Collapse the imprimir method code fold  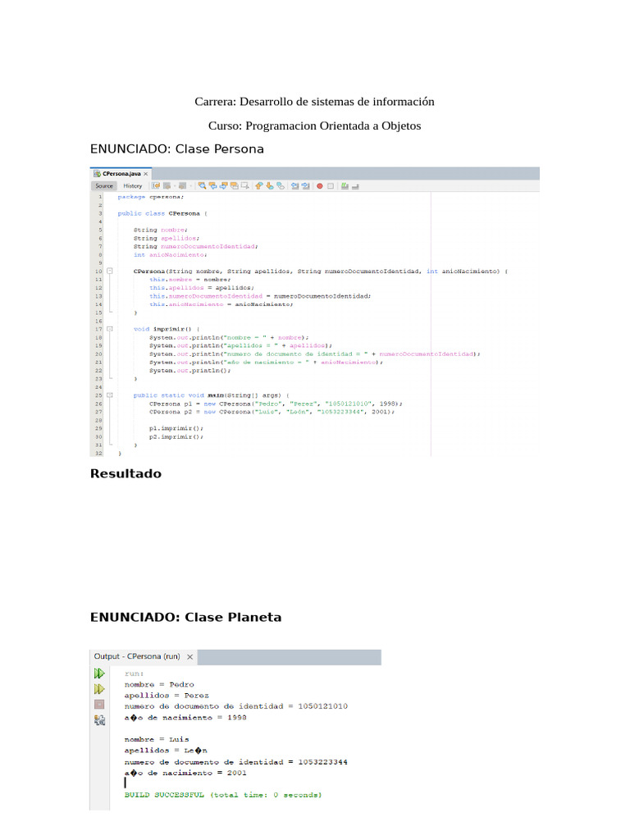(110, 329)
